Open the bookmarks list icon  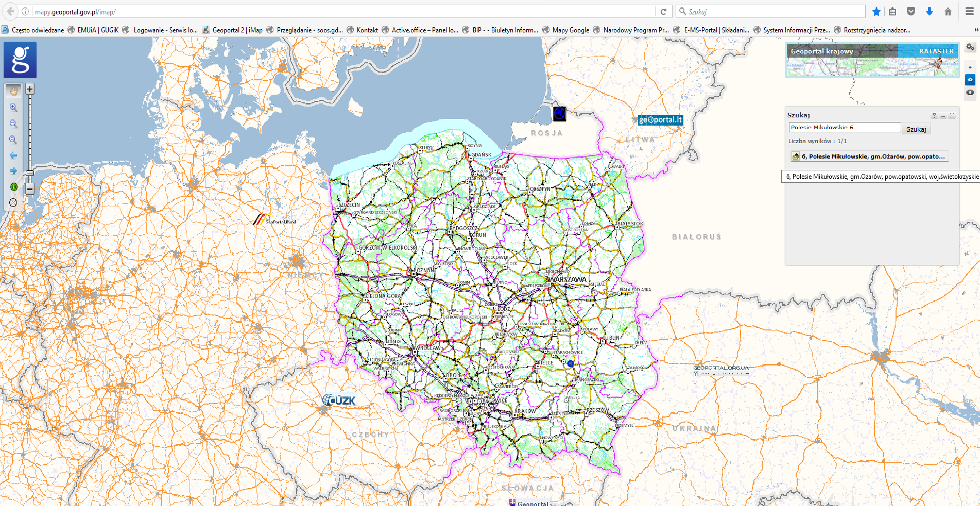click(893, 11)
